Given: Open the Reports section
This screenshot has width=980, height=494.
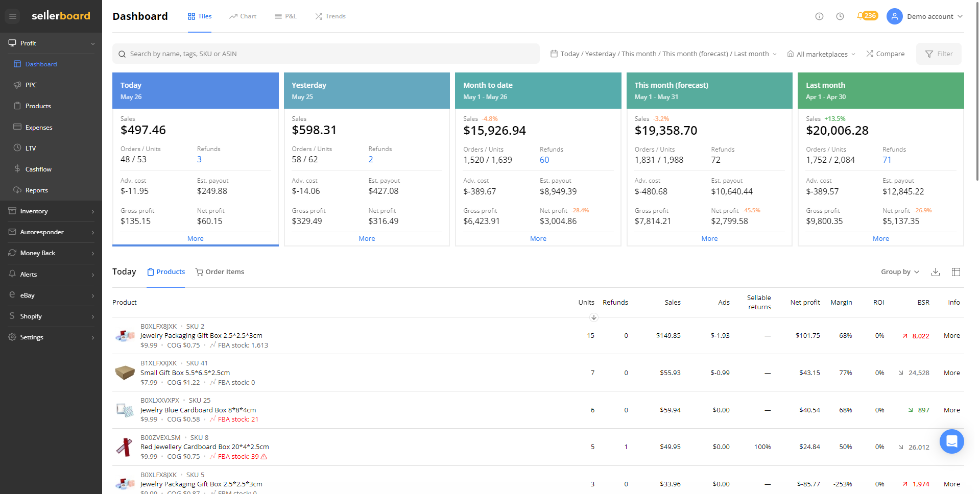Looking at the screenshot, I should click(x=36, y=190).
